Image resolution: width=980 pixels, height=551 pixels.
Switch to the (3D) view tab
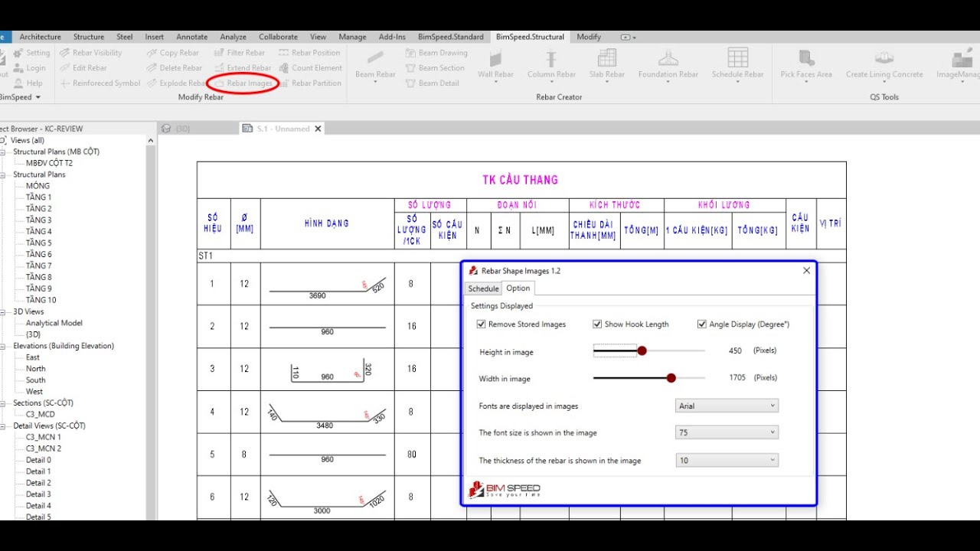[x=175, y=129]
